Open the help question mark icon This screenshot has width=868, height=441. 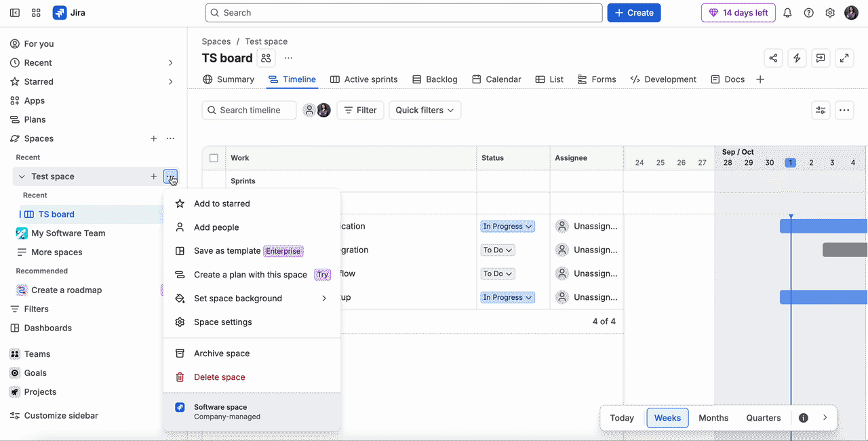[x=809, y=13]
